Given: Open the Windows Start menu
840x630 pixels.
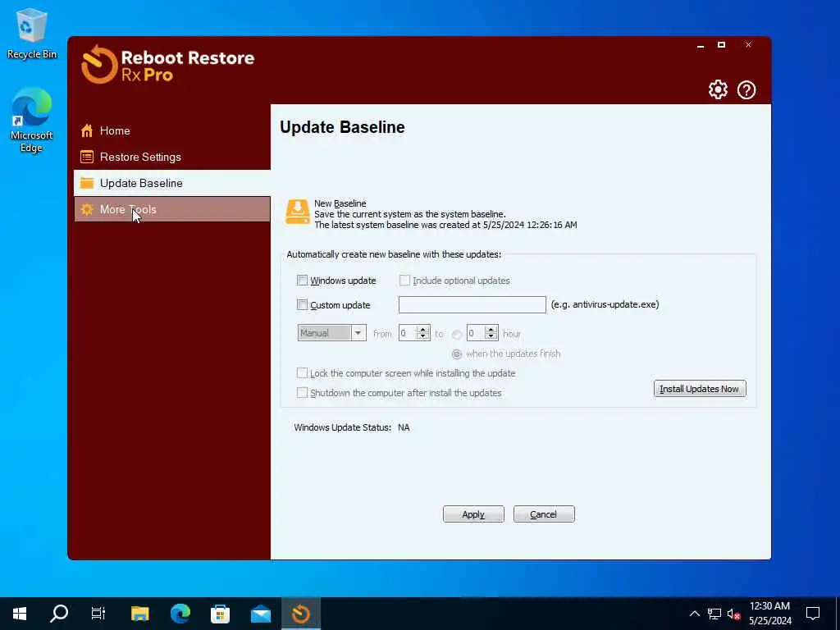Looking at the screenshot, I should (x=20, y=614).
